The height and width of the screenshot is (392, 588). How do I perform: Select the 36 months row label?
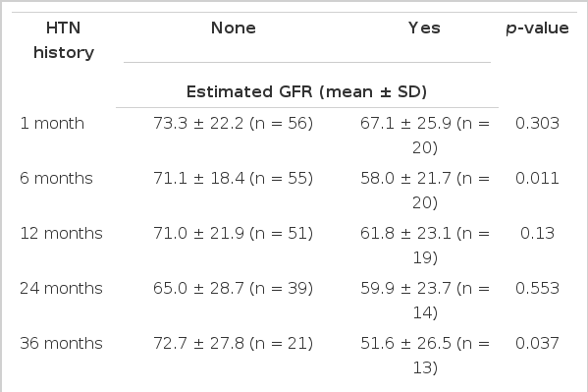coord(61,344)
